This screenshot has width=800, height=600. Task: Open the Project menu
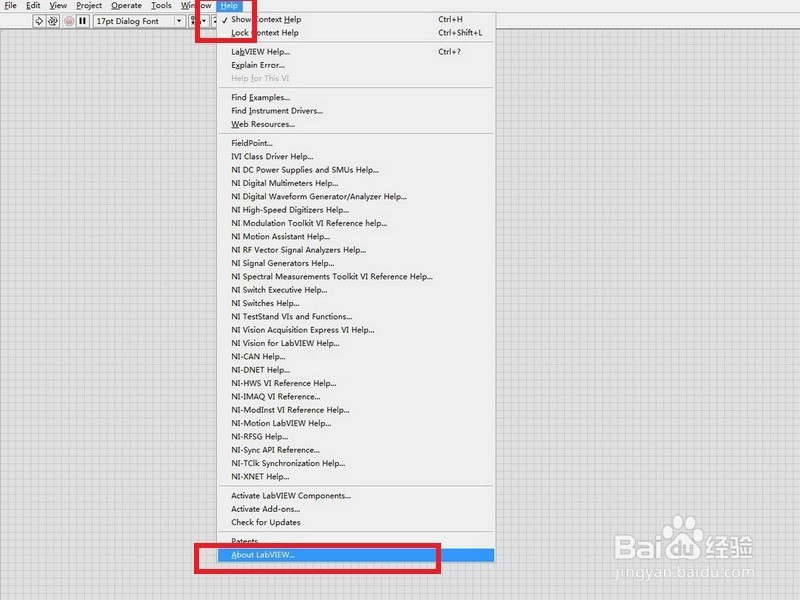89,6
